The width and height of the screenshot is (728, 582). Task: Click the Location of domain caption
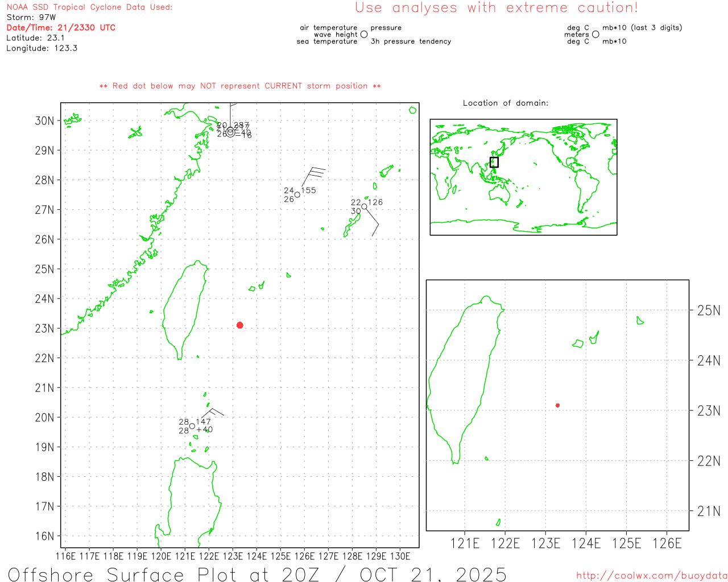pyautogui.click(x=506, y=103)
